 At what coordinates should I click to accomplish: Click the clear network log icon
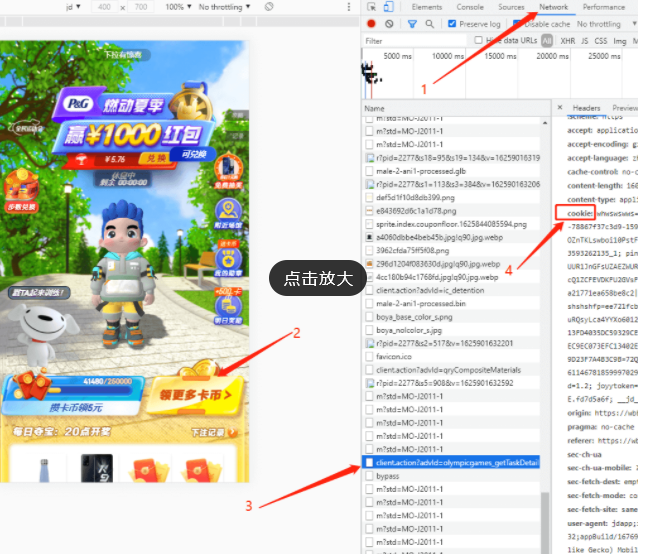[388, 24]
